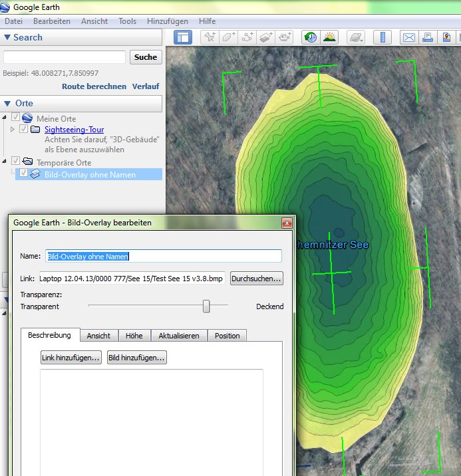
Task: Toggle the sidebar panel toolbar button
Action: (183, 37)
